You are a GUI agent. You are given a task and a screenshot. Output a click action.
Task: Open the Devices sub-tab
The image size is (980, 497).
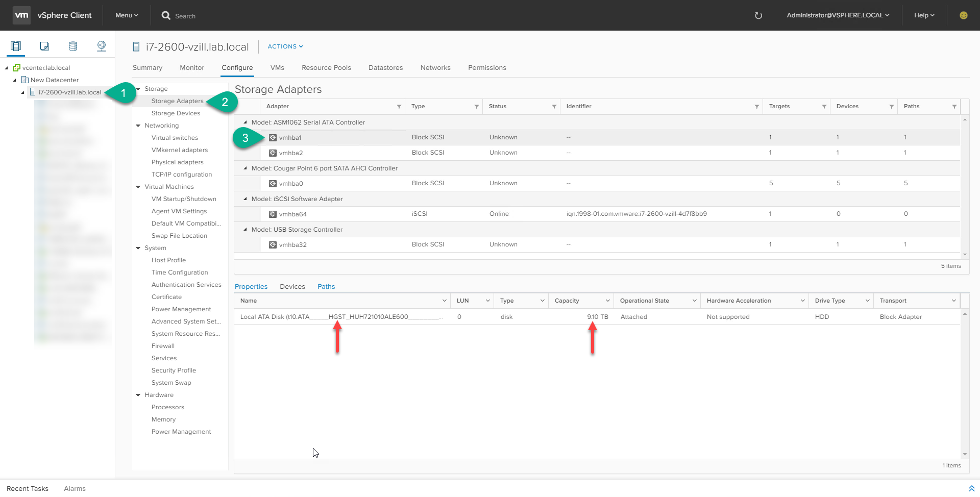tap(292, 286)
